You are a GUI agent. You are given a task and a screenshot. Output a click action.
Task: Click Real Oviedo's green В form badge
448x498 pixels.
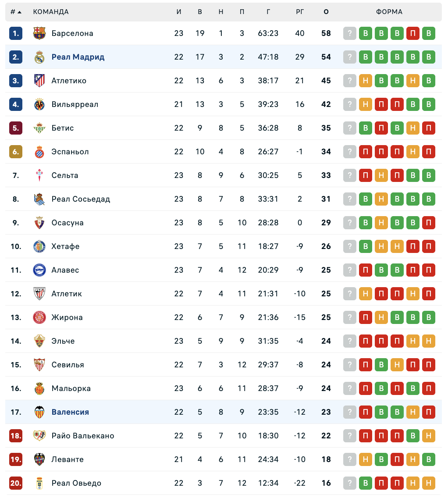pos(366,483)
